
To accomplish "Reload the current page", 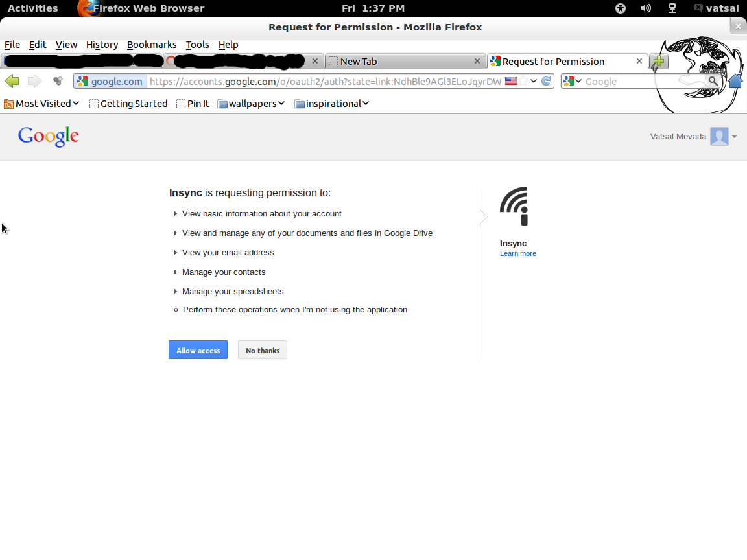I will tap(545, 81).
